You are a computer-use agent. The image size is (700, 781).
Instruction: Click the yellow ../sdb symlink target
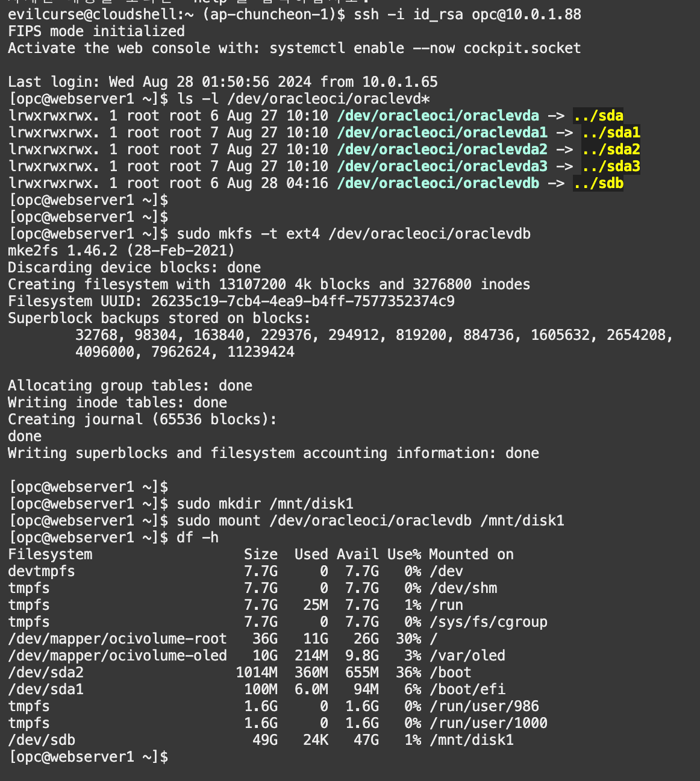point(598,183)
